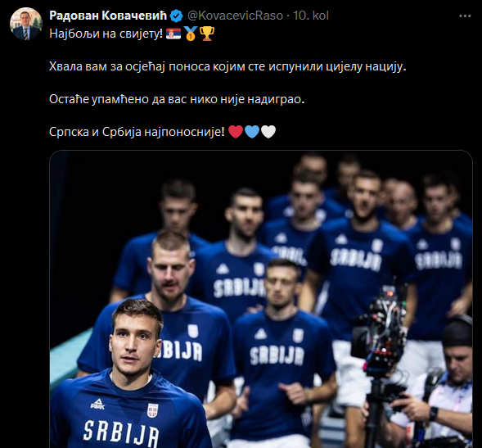
Task: Click the red heart emoji
Action: pyautogui.click(x=236, y=132)
